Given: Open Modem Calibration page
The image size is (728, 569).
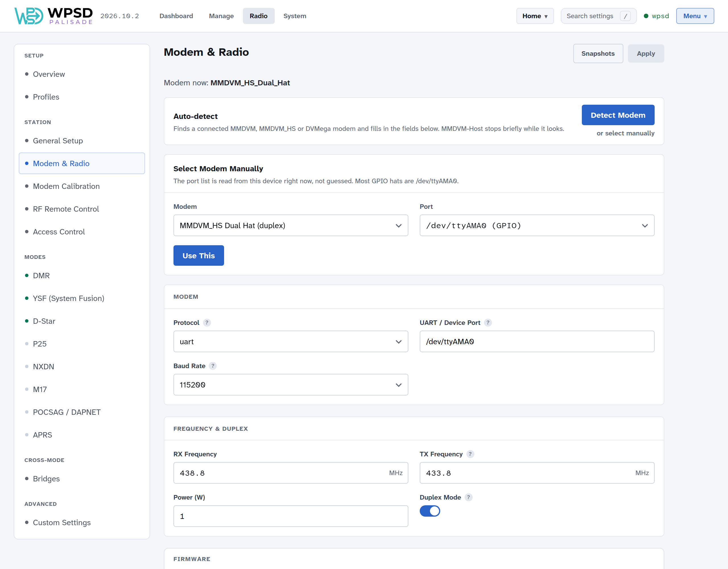Looking at the screenshot, I should [x=82, y=186].
